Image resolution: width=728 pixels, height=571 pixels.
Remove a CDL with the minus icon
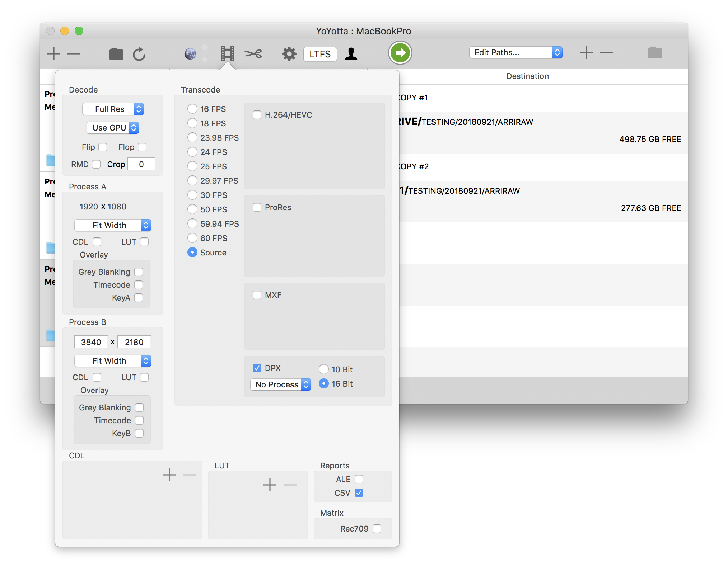190,475
